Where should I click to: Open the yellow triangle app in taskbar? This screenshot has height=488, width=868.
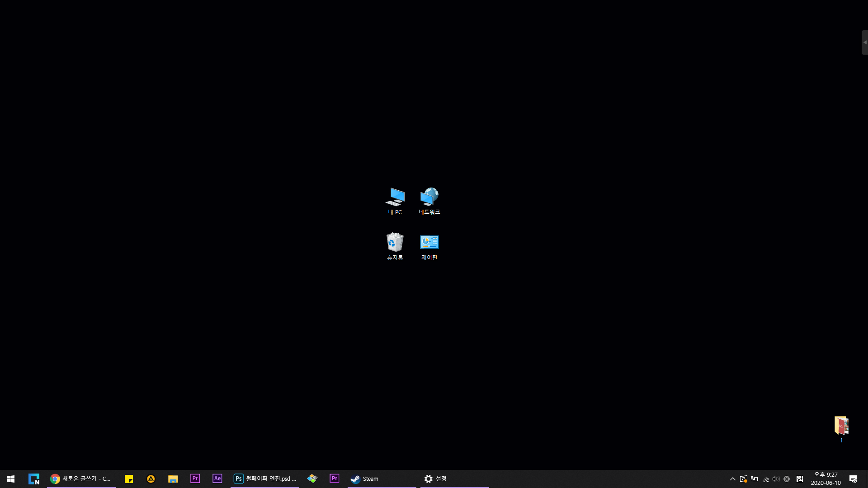[x=151, y=479]
